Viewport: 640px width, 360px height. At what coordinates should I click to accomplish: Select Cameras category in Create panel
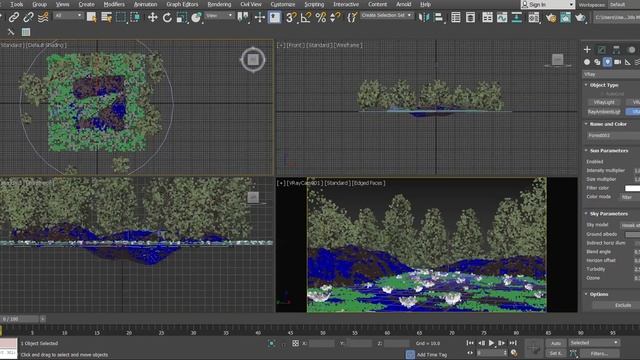click(618, 62)
